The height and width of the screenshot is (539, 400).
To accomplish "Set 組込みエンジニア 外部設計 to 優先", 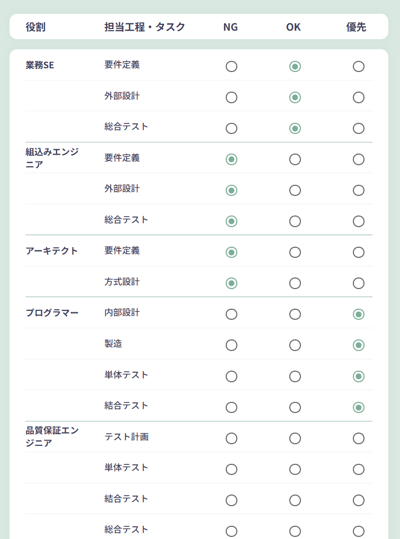I will click(358, 190).
